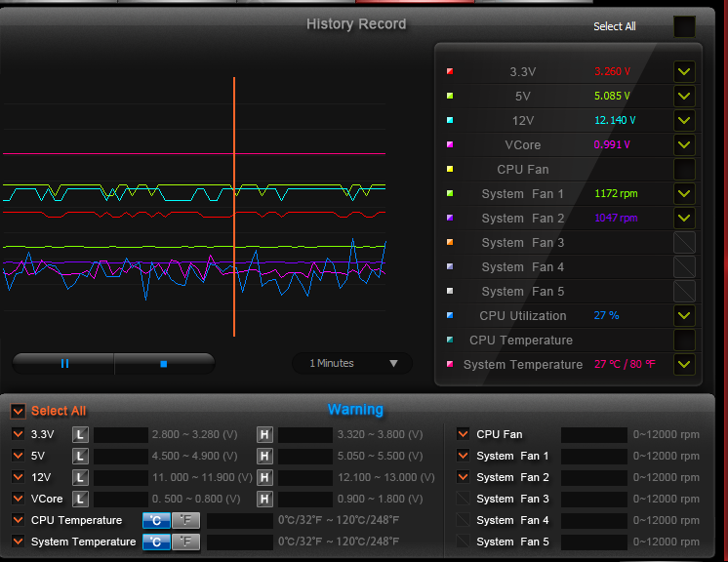Uncheck the CPU Fan warning checkbox
The width and height of the screenshot is (728, 562).
point(463,434)
